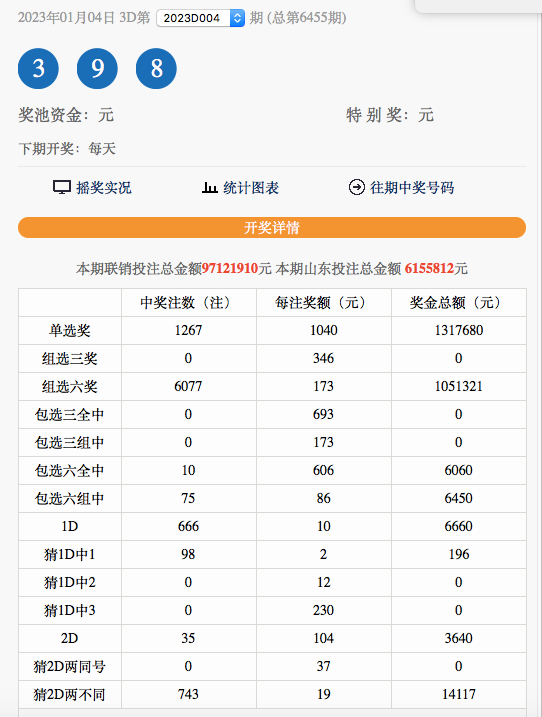Click the monitor icon beside 摇奖实况

pyautogui.click(x=62, y=187)
